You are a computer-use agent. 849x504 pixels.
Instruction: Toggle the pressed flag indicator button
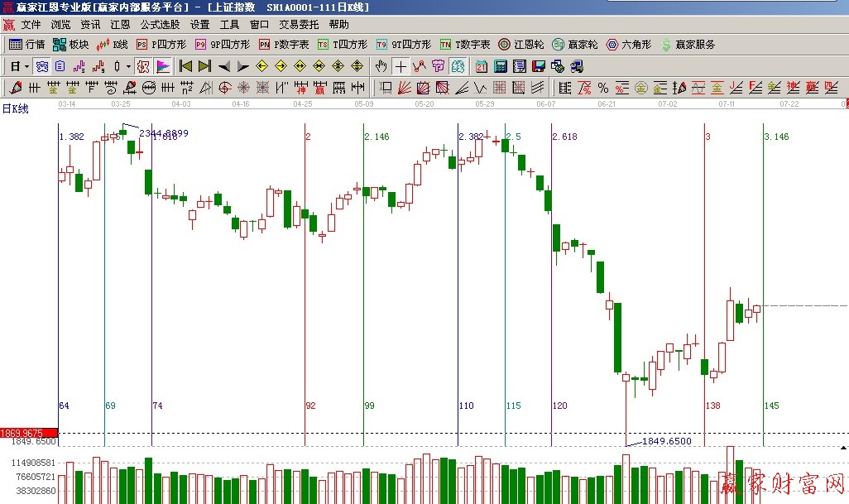click(x=163, y=66)
